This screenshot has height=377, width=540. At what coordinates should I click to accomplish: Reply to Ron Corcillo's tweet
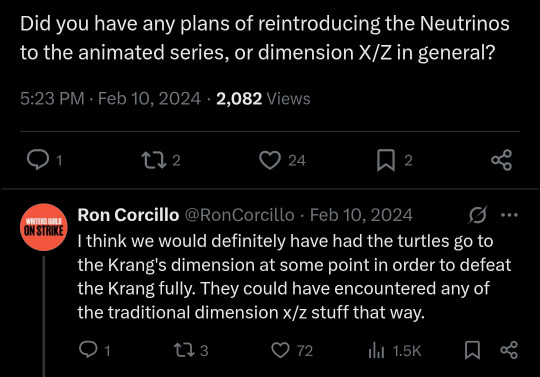[x=95, y=350]
